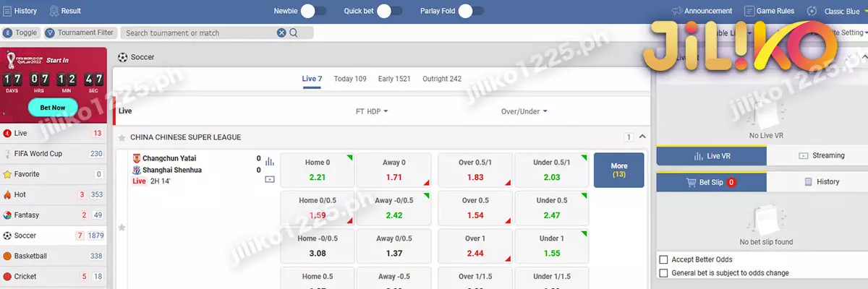Click the soccer ball icon in Soccer header
Screen dimensions: 868x289
coord(122,57)
